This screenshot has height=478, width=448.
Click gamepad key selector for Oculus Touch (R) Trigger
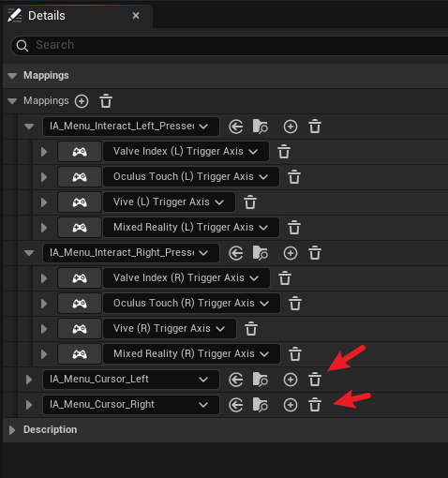(x=80, y=304)
